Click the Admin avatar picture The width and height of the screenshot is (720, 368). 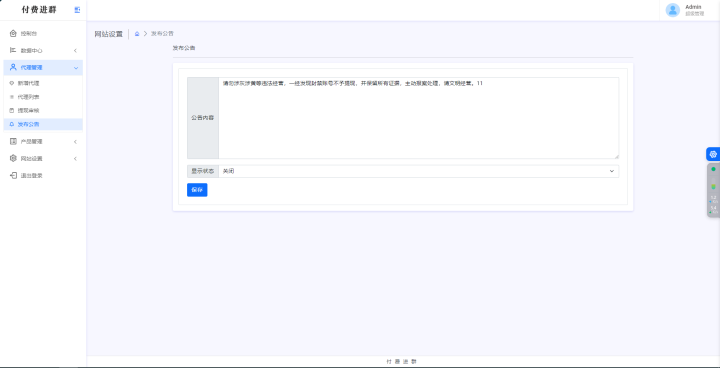click(x=673, y=10)
